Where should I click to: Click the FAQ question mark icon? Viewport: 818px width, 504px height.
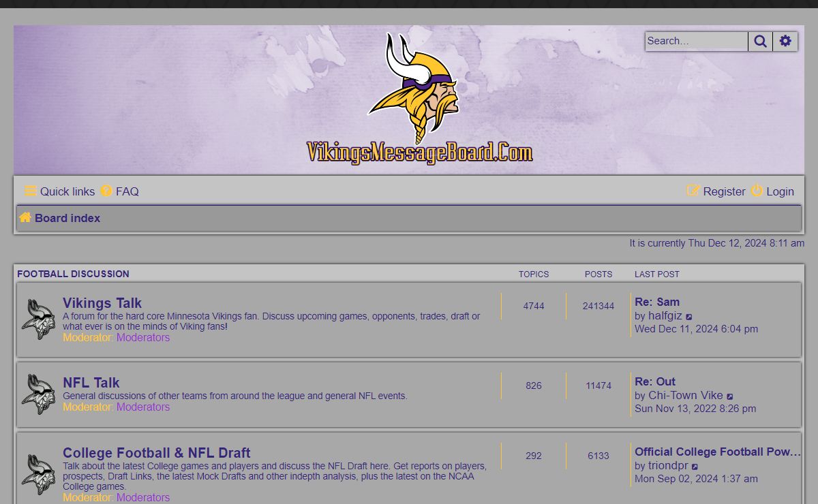(x=106, y=191)
